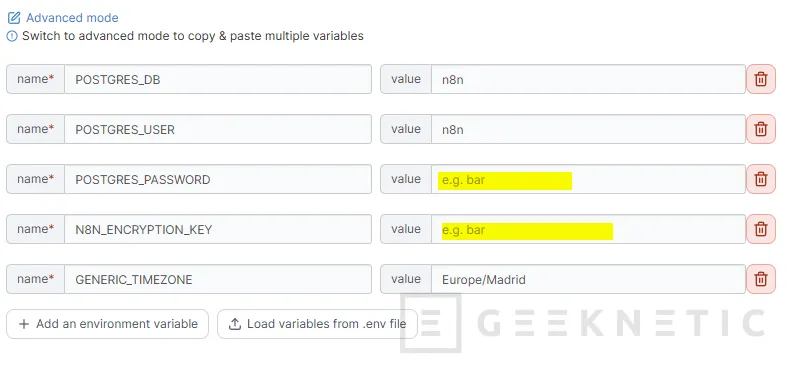The width and height of the screenshot is (790, 372).
Task: Click the pencil icon beside Advanced mode
Action: (14, 18)
